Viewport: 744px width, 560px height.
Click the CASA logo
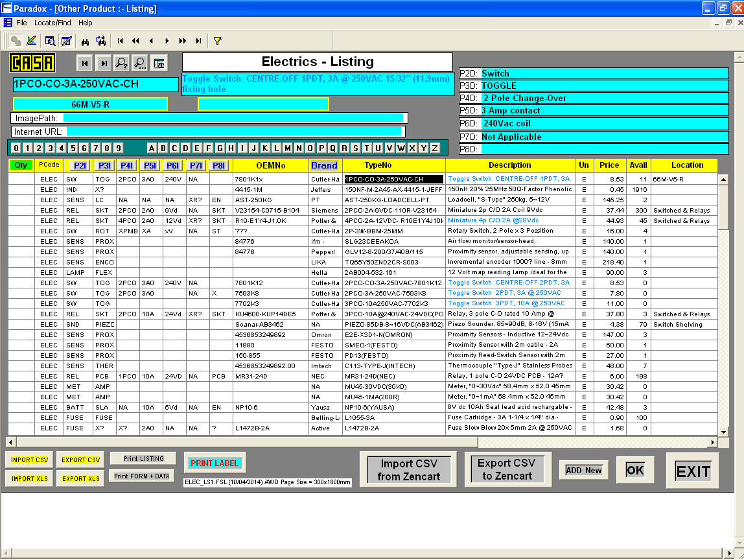32,63
